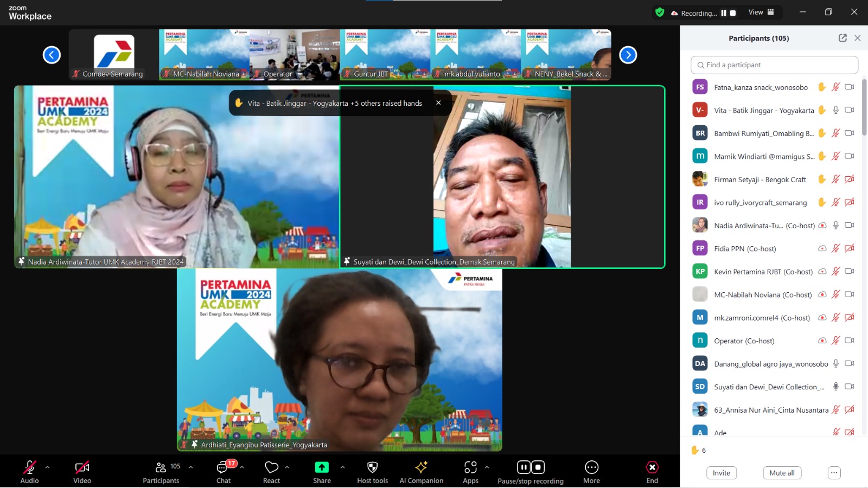Mute Nadia Ardiwinata's microphone
This screenshot has height=488, width=868.
click(836, 225)
